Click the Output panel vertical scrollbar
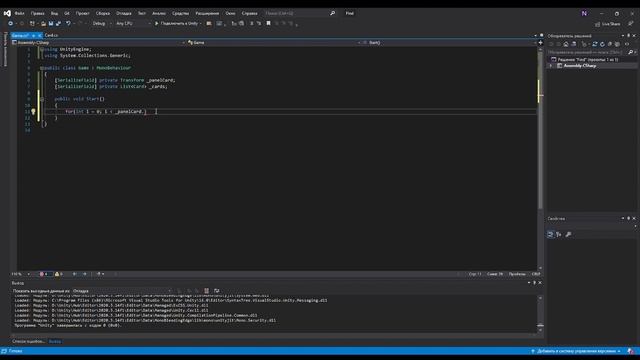Image resolution: width=640 pixels, height=360 pixels. tap(540, 315)
